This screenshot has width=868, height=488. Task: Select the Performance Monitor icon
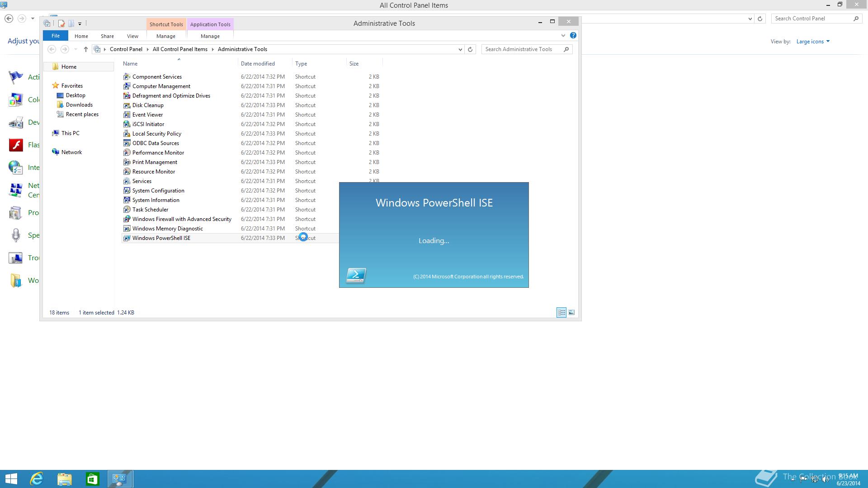(x=127, y=153)
